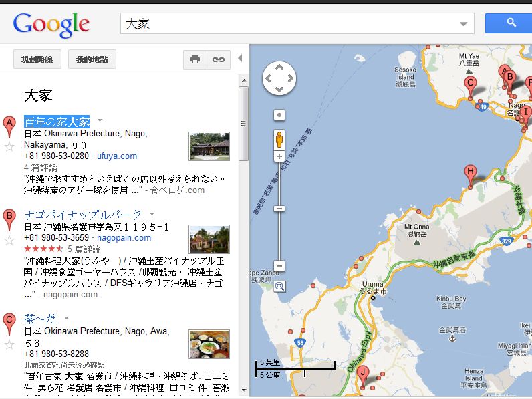Open the ufuya.com link
Viewport: 532px width, 399px height.
point(117,156)
